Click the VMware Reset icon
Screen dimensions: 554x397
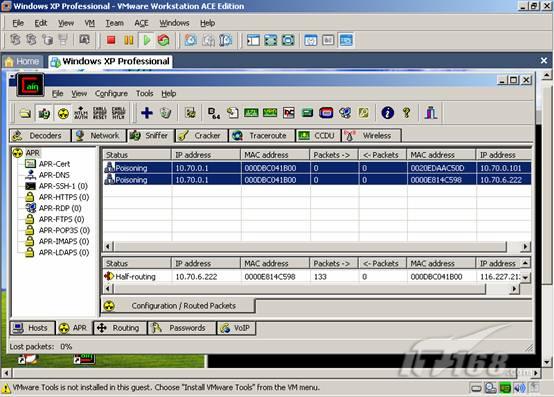coord(164,40)
